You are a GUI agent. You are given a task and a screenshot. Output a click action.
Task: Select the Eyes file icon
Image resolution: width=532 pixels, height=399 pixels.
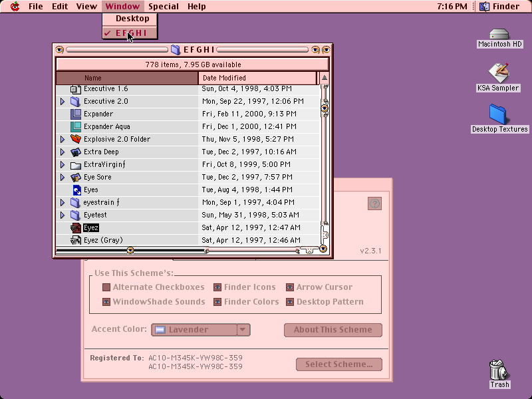(x=77, y=190)
